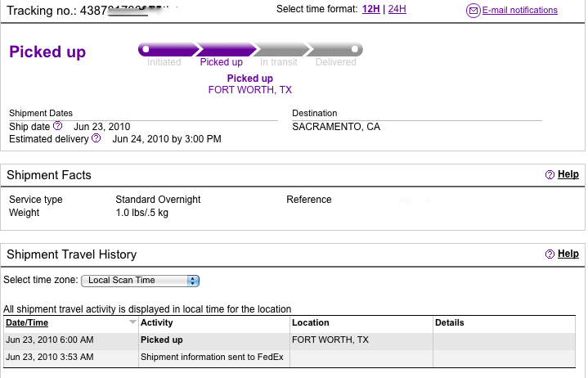Click the Ship date help question icon

57,126
